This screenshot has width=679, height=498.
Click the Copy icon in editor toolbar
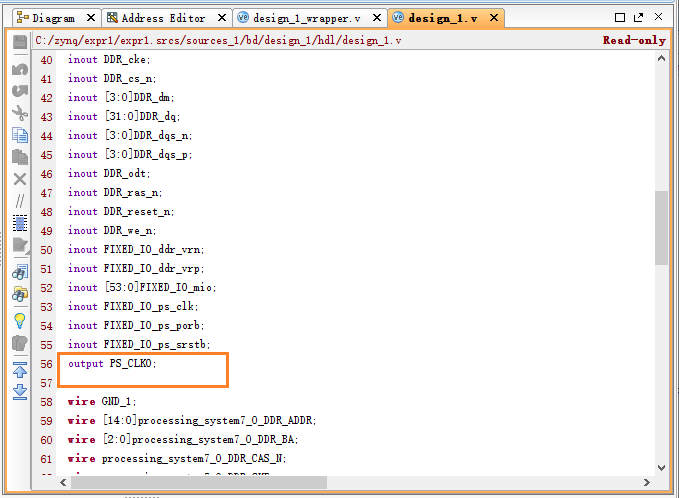(x=19, y=135)
